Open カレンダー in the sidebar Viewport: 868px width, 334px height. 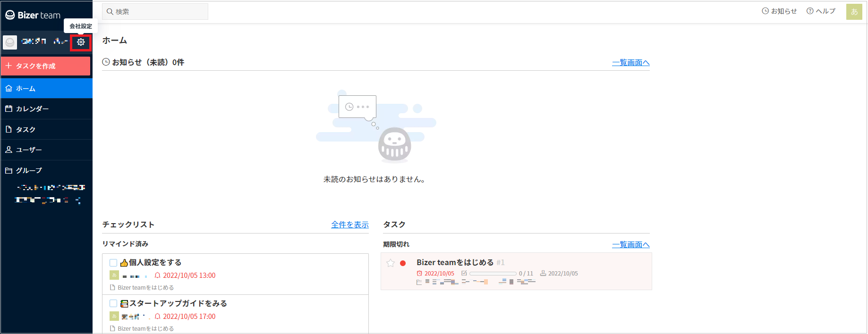[x=46, y=109]
